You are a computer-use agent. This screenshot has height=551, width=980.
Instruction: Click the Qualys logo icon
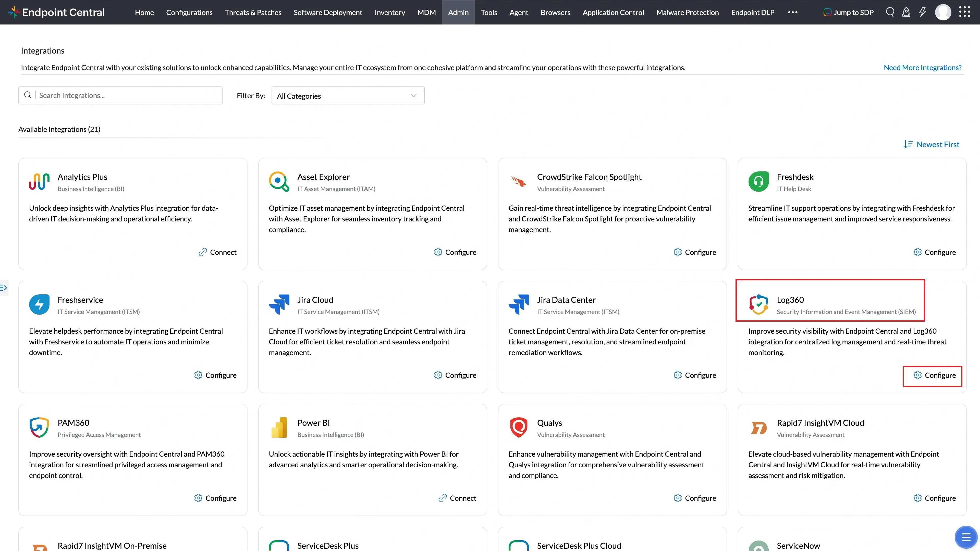click(x=519, y=428)
